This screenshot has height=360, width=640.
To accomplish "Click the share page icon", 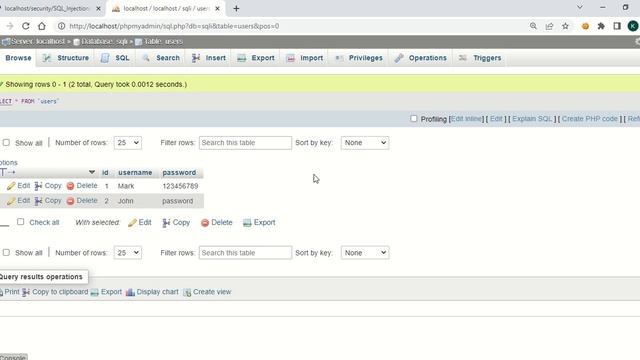I will (549, 26).
